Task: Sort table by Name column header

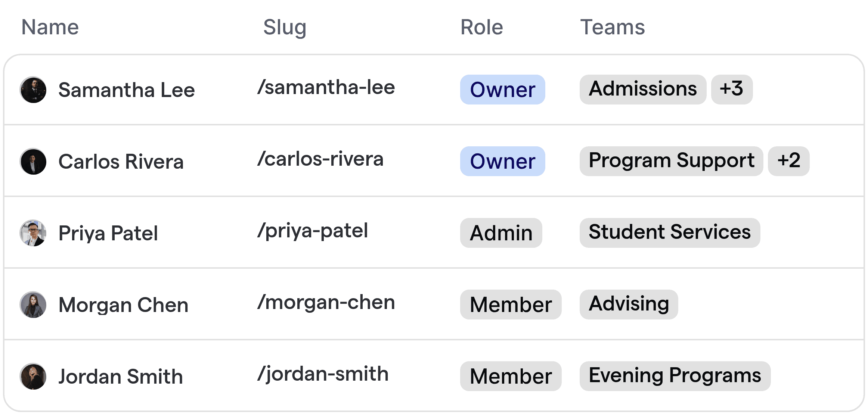Action: pos(50,27)
